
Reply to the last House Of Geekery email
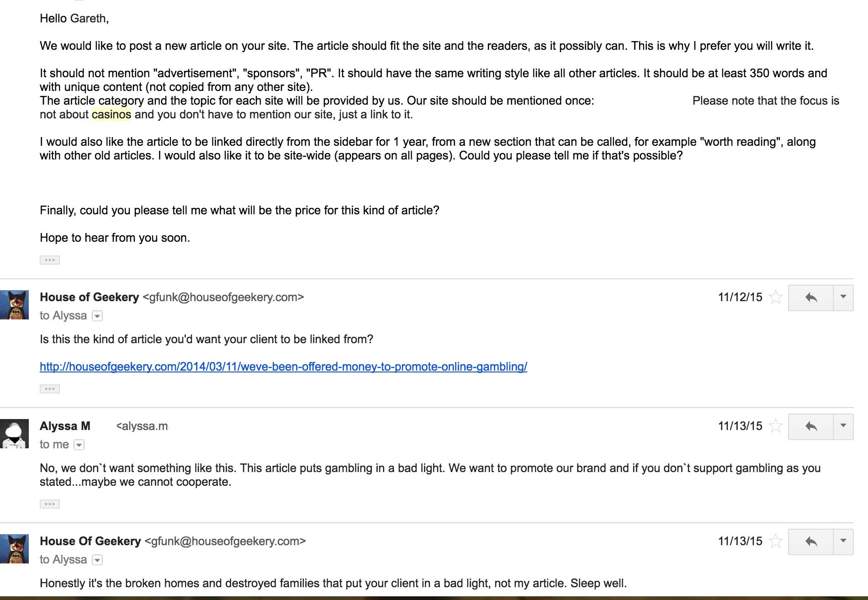coord(811,542)
